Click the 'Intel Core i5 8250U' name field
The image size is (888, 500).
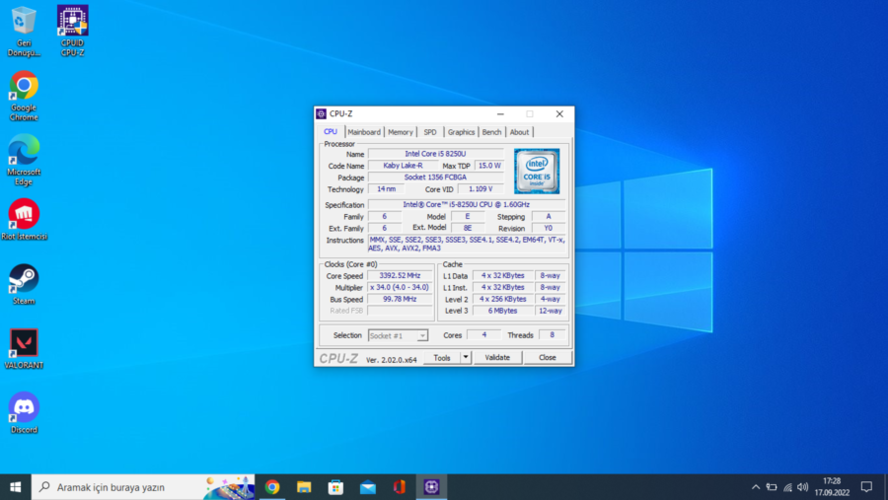tap(436, 153)
